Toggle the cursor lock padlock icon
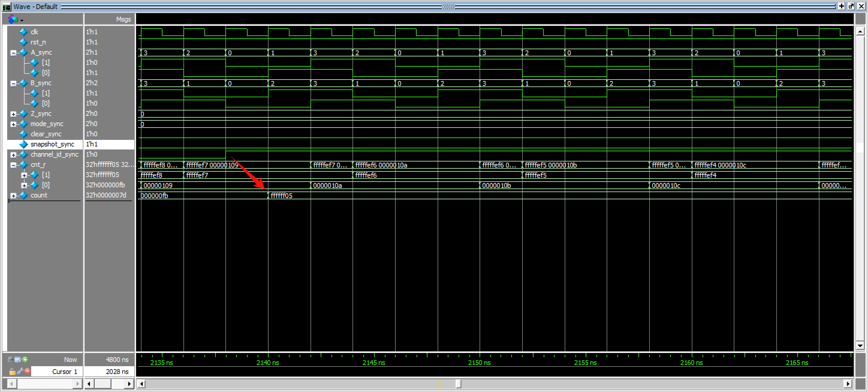The height and width of the screenshot is (392, 868). (x=12, y=372)
